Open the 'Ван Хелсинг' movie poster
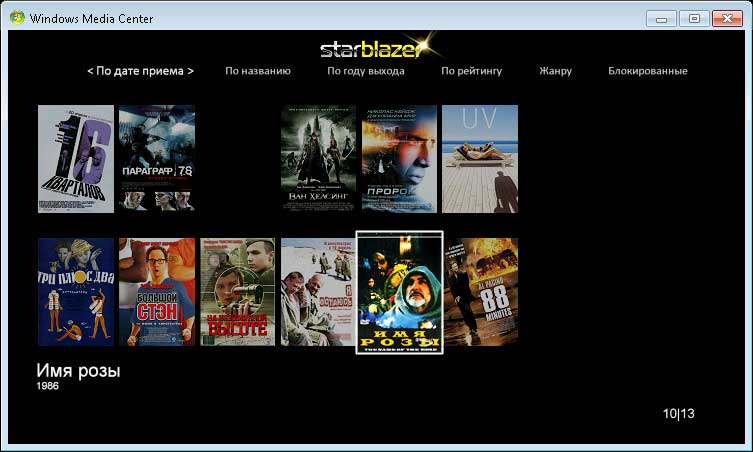The width and height of the screenshot is (753, 452). tap(318, 159)
